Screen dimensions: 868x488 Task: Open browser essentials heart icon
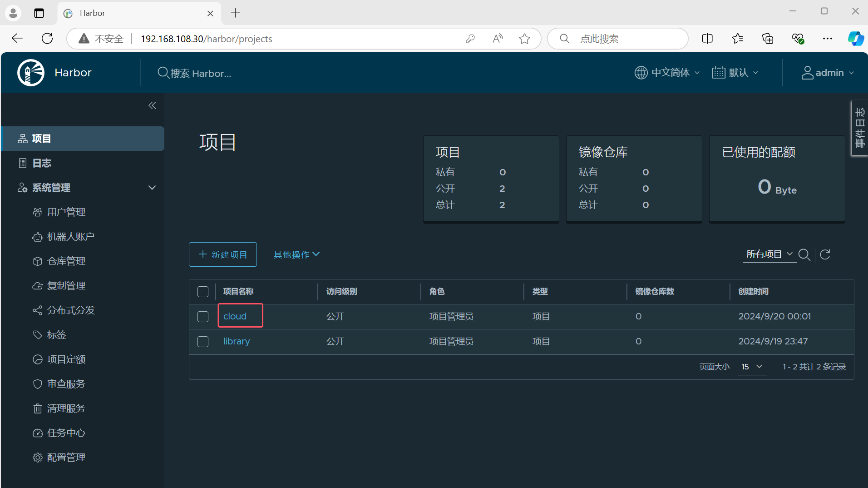pyautogui.click(x=798, y=39)
